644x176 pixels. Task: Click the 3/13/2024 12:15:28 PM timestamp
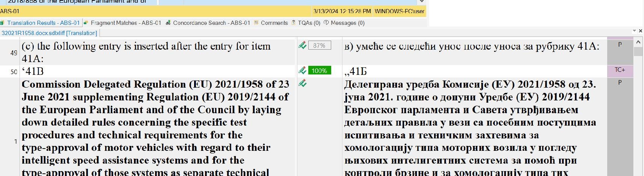click(342, 11)
